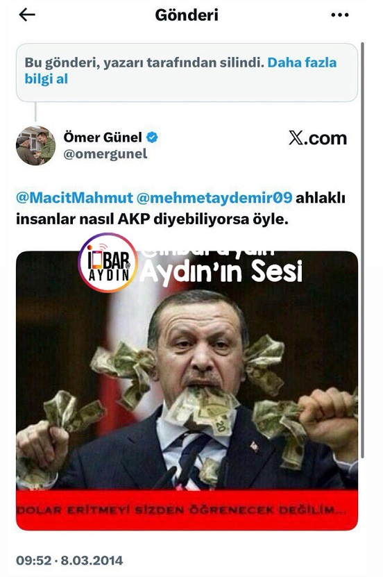392x577 pixels.
Task: Click the Gönderi page title
Action: (187, 15)
